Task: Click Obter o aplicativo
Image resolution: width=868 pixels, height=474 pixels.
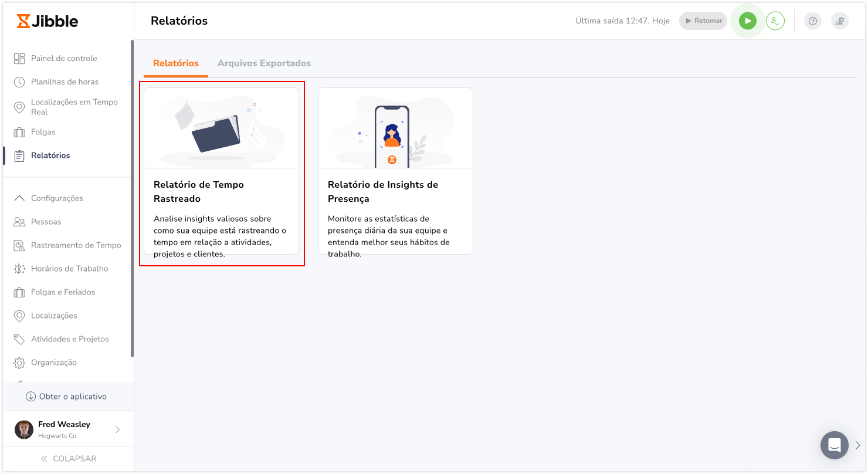Action: [67, 396]
